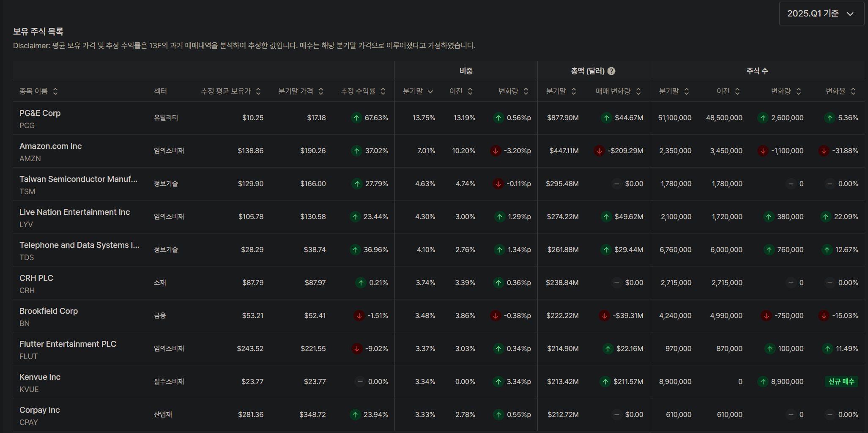
Task: Sort by 비중 이전 using its arrows
Action: [x=470, y=91]
